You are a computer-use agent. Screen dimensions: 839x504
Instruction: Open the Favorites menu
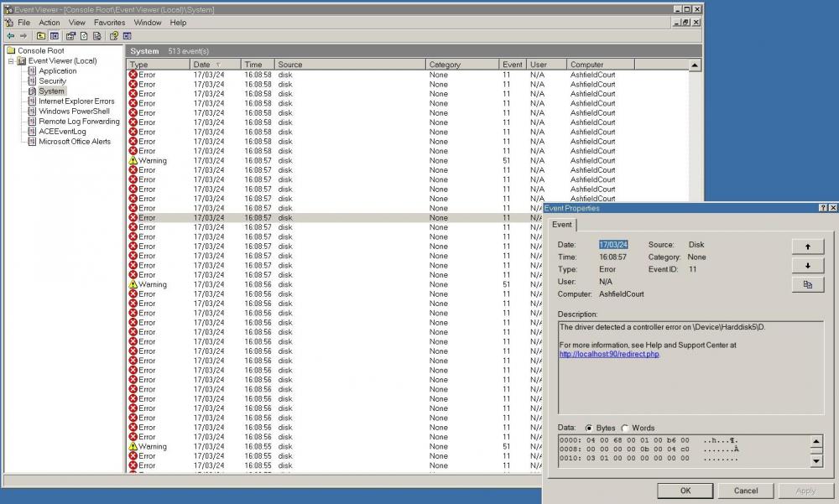click(109, 23)
